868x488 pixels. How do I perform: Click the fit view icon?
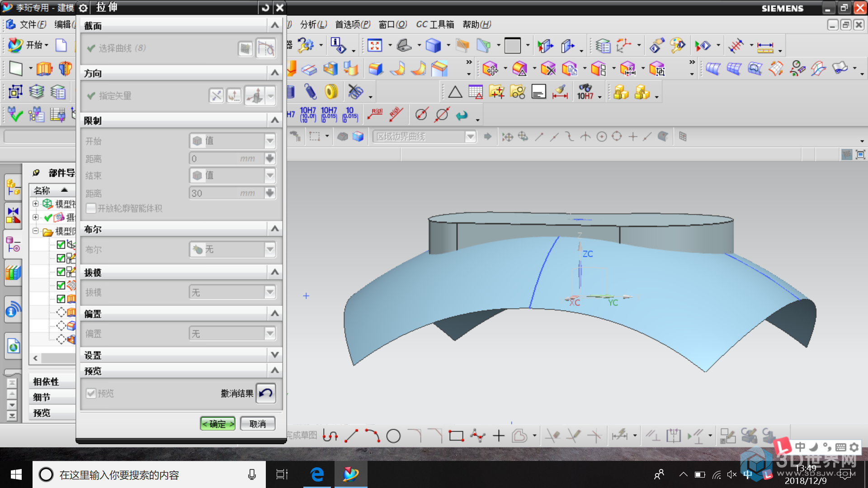[375, 45]
